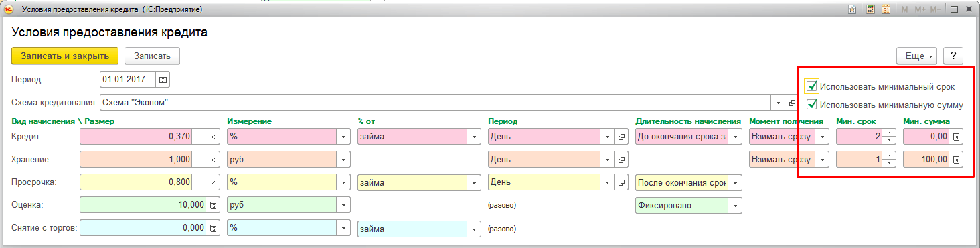This screenshot has height=248, width=980.
Task: Click the Записать и закрыть button
Action: [x=65, y=56]
